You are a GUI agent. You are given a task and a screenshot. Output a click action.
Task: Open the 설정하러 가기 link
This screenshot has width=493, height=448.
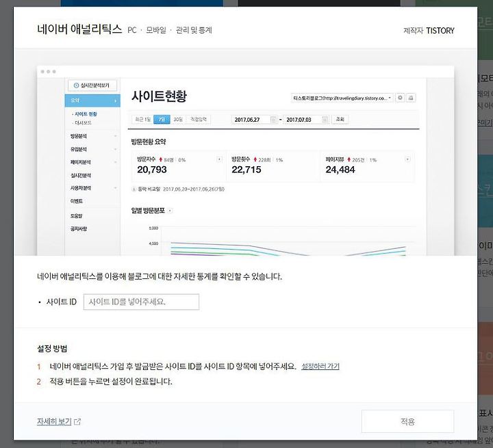point(320,366)
